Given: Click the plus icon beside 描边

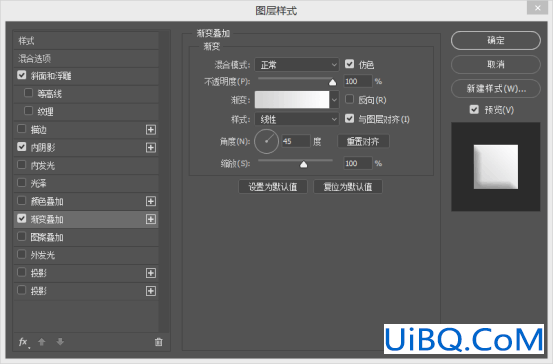Looking at the screenshot, I should (x=151, y=130).
